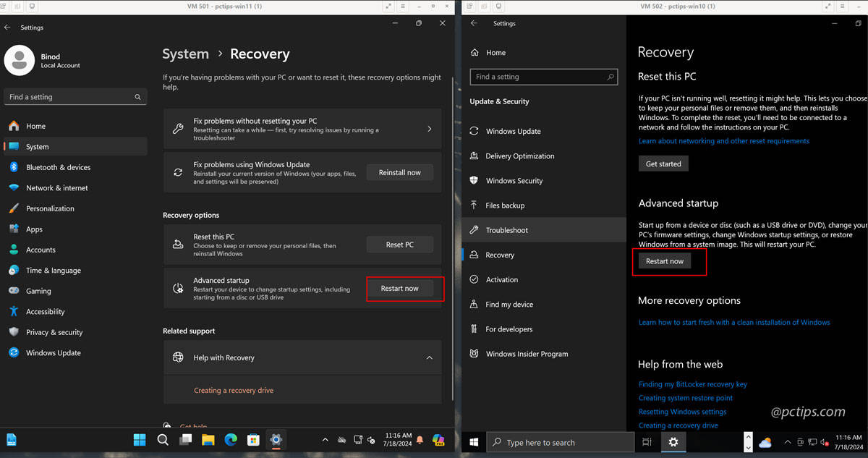This screenshot has width=868, height=458.
Task: Click the Binod account avatar
Action: [x=21, y=61]
